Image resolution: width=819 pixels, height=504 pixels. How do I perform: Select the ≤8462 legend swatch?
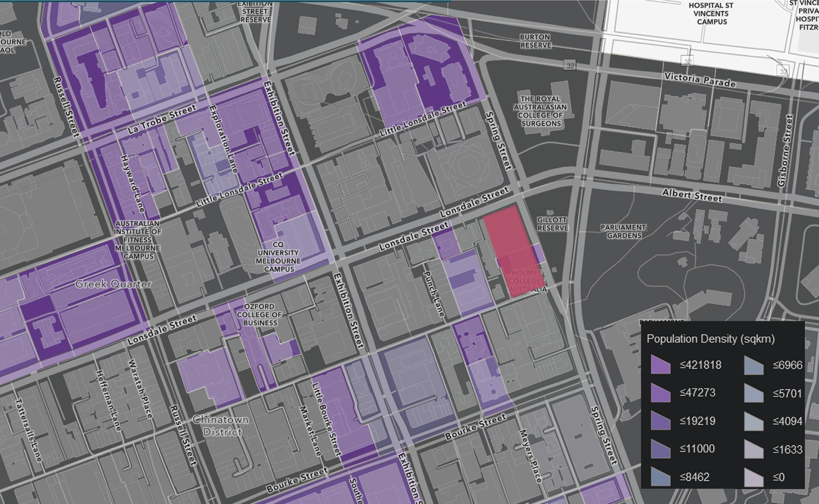tap(661, 477)
